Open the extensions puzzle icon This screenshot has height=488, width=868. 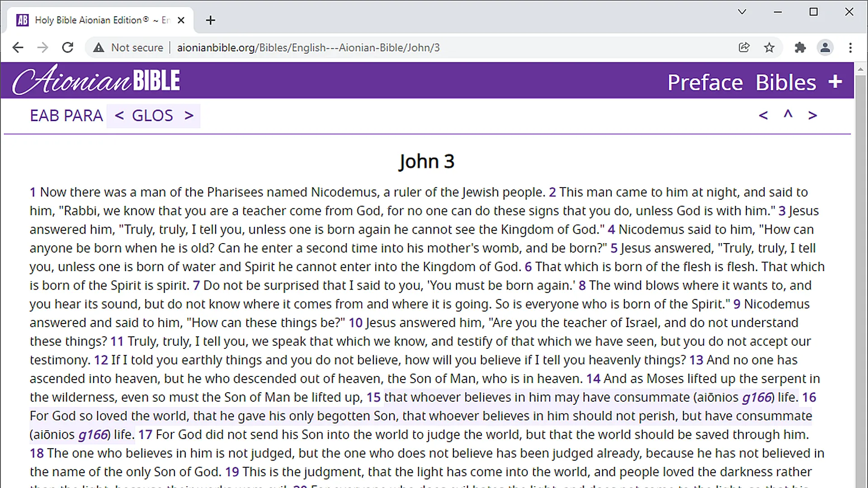click(800, 47)
